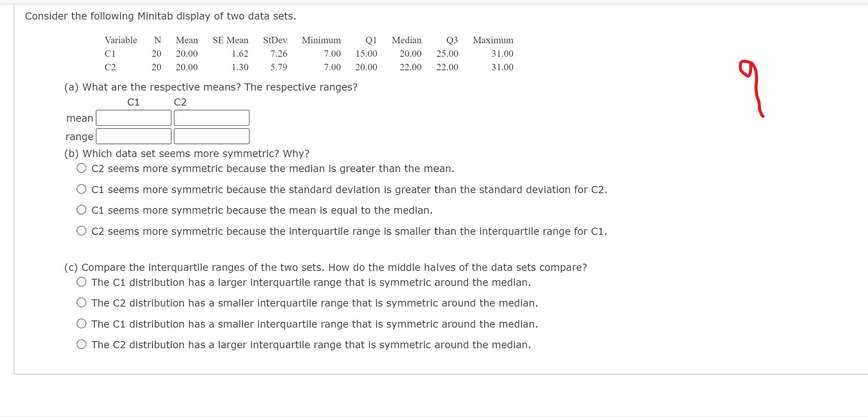Click the question text for part (b)
The height and width of the screenshot is (417, 868).
click(x=186, y=153)
